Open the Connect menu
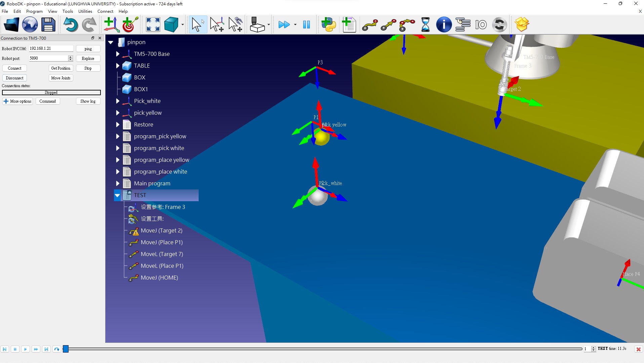The image size is (644, 363). click(105, 11)
